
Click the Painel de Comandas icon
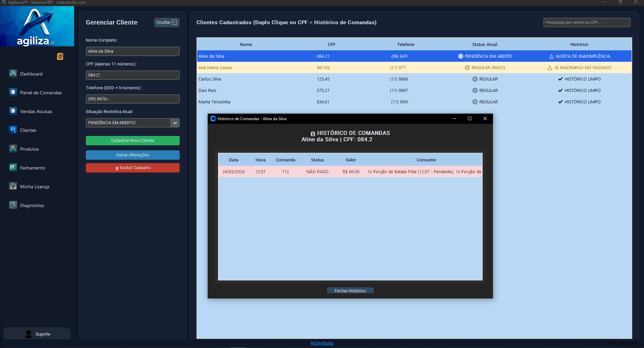13,92
